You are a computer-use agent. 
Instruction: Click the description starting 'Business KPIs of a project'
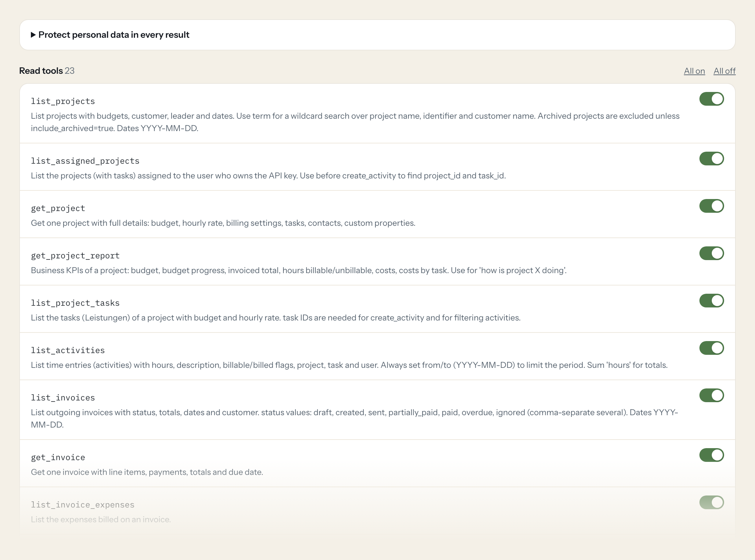click(299, 270)
